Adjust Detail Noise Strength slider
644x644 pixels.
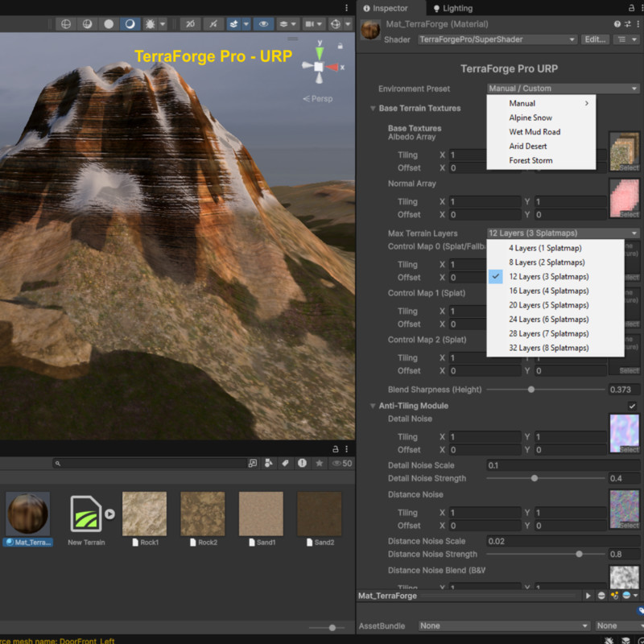(546, 478)
